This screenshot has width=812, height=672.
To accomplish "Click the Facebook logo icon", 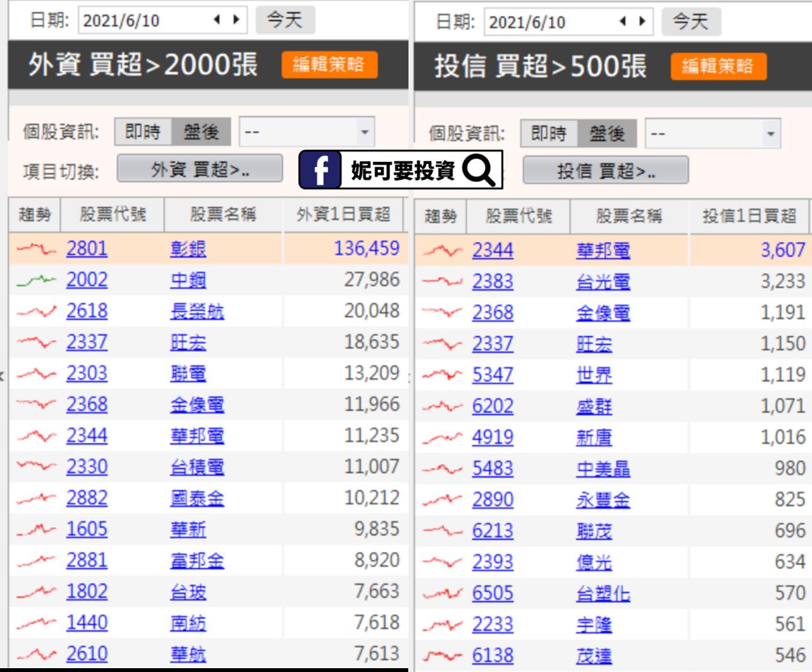I will [x=321, y=170].
